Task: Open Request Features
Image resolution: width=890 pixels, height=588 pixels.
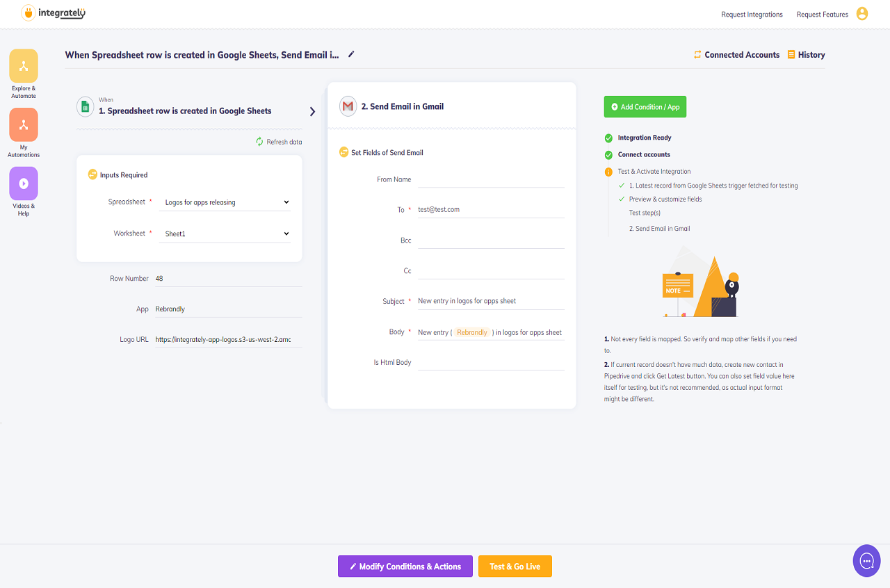Action: 822,14
